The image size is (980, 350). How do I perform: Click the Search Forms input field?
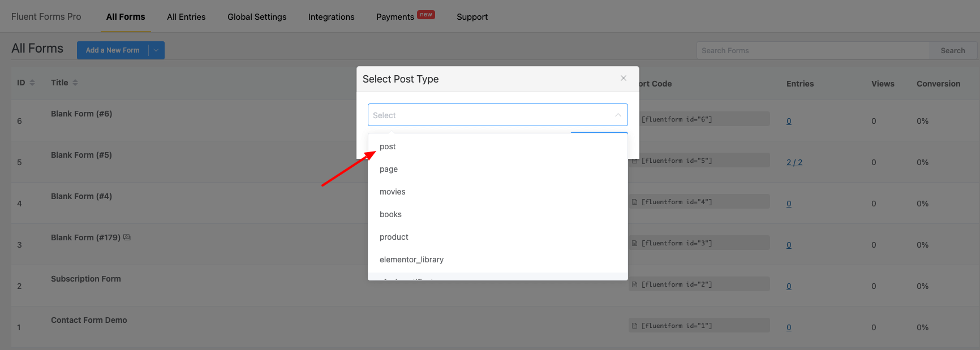(x=813, y=50)
